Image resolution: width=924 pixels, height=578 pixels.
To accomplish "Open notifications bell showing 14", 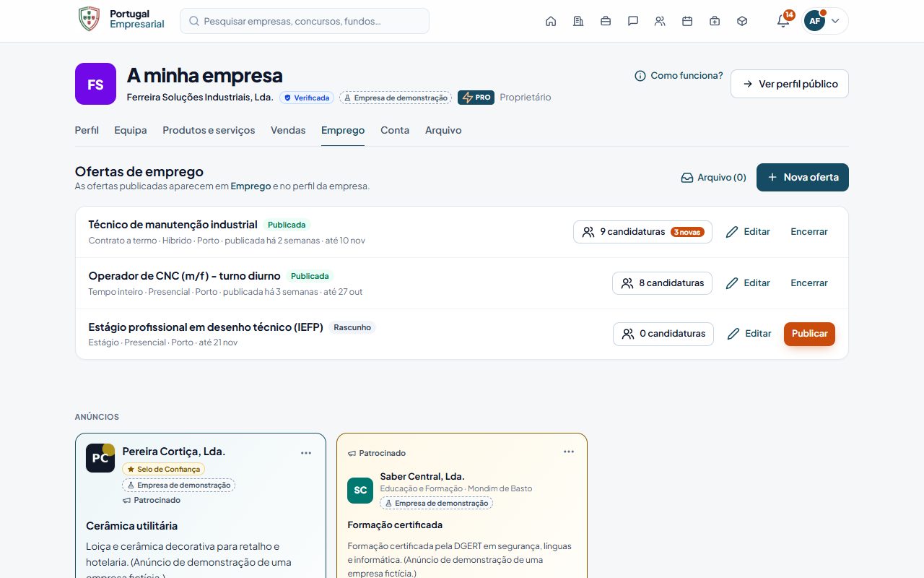I will [783, 20].
